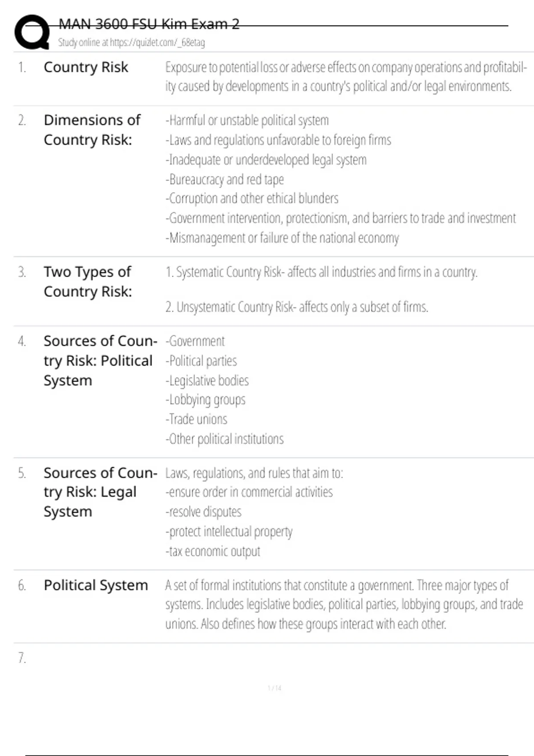Click the Corruption and other ethical blunders line
Image resolution: width=534 pixels, height=756 pixels.
tap(252, 198)
